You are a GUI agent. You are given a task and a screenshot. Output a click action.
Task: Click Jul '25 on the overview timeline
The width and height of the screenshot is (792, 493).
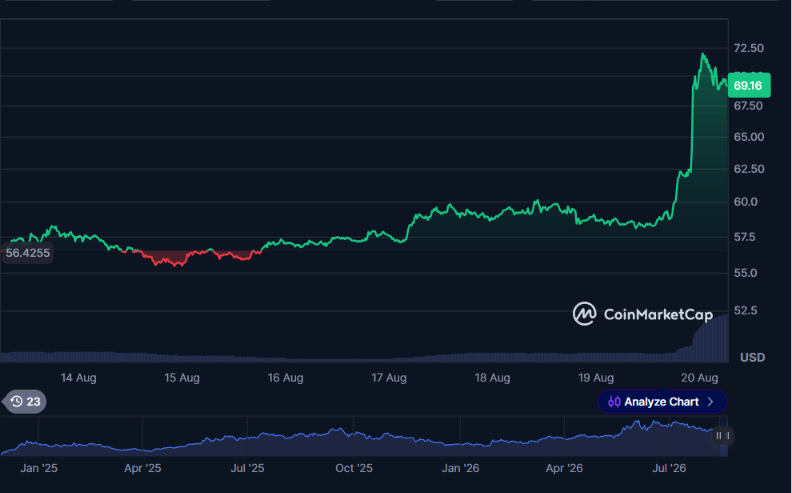click(x=248, y=468)
